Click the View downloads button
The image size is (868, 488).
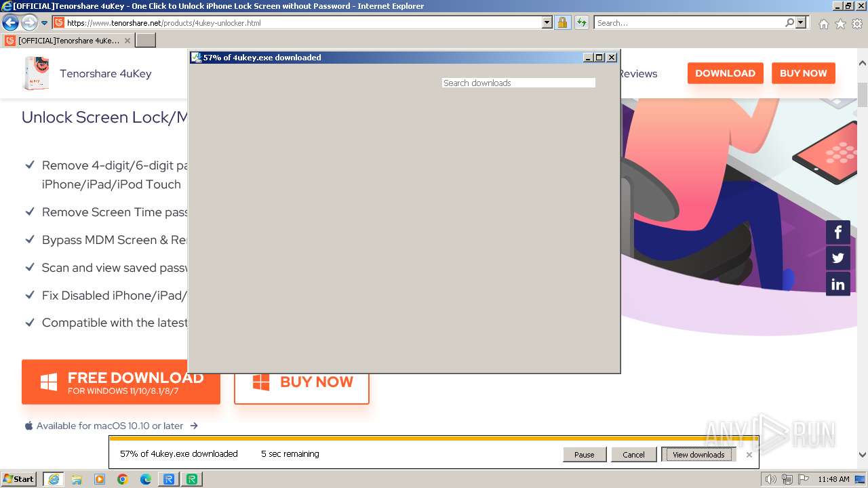pyautogui.click(x=698, y=455)
